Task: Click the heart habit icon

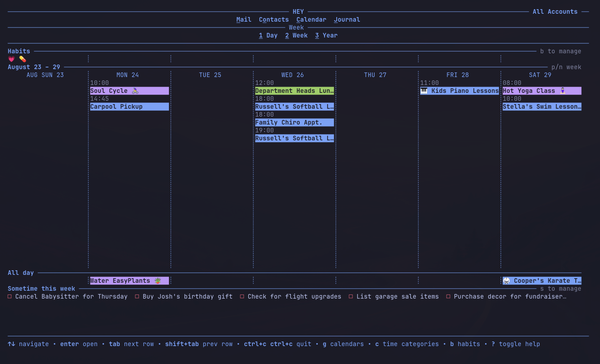Action: (x=11, y=59)
